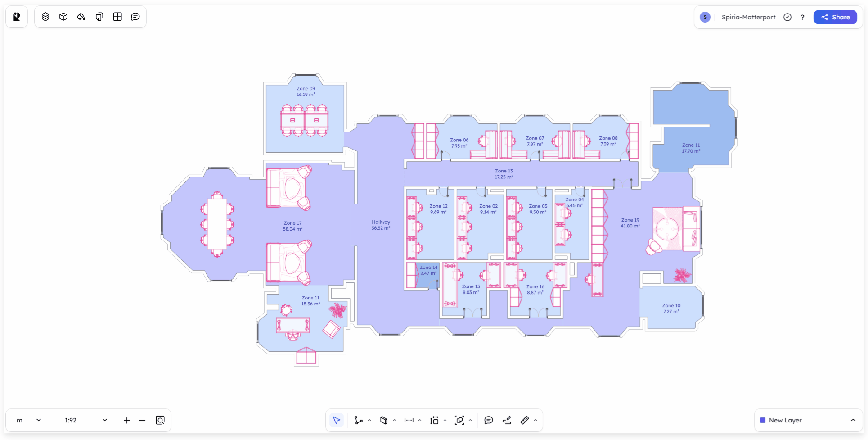Select the Hallway 36.32 m² label
868x440 pixels.
coord(381,225)
